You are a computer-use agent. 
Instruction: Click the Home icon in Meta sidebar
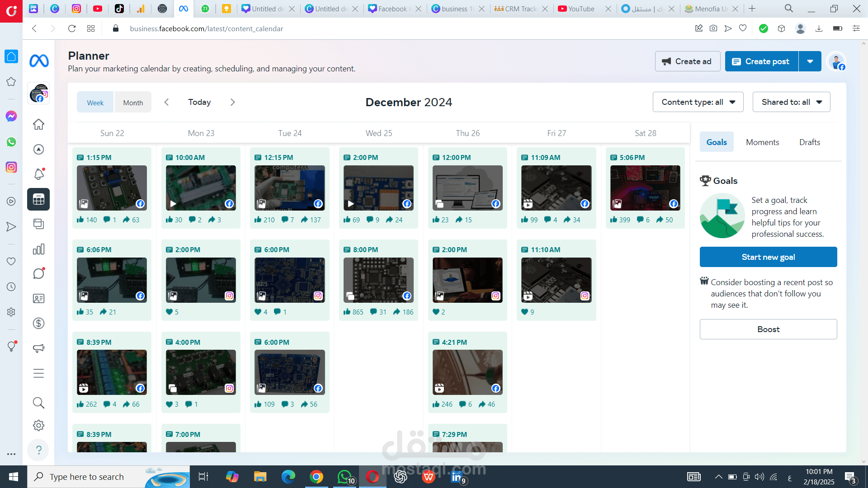click(x=38, y=124)
